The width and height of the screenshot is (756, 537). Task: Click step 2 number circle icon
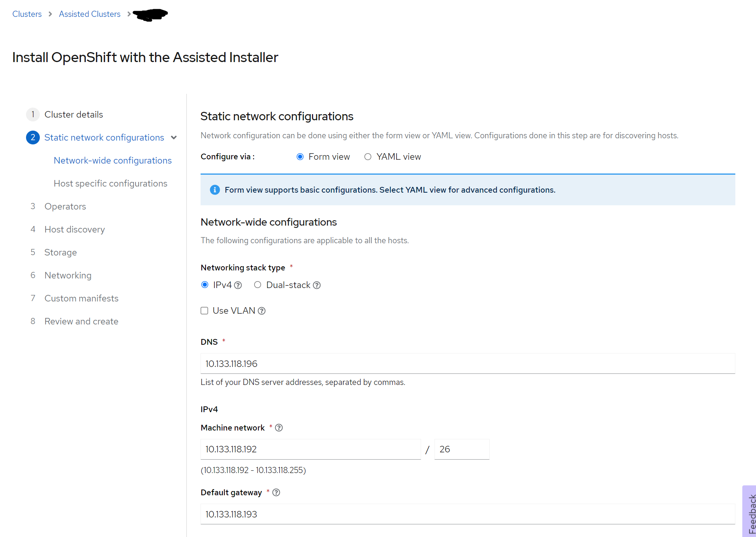click(33, 138)
